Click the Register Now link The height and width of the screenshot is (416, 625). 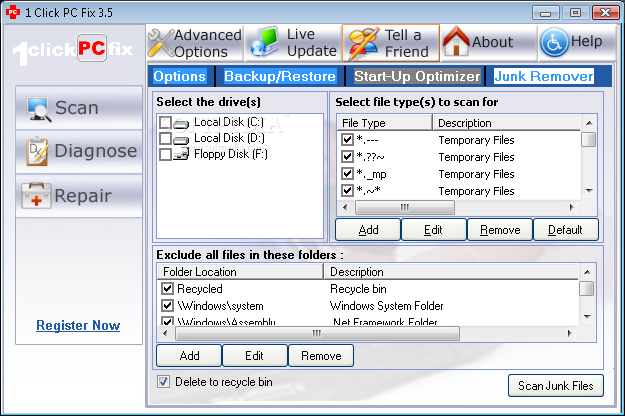tap(78, 326)
